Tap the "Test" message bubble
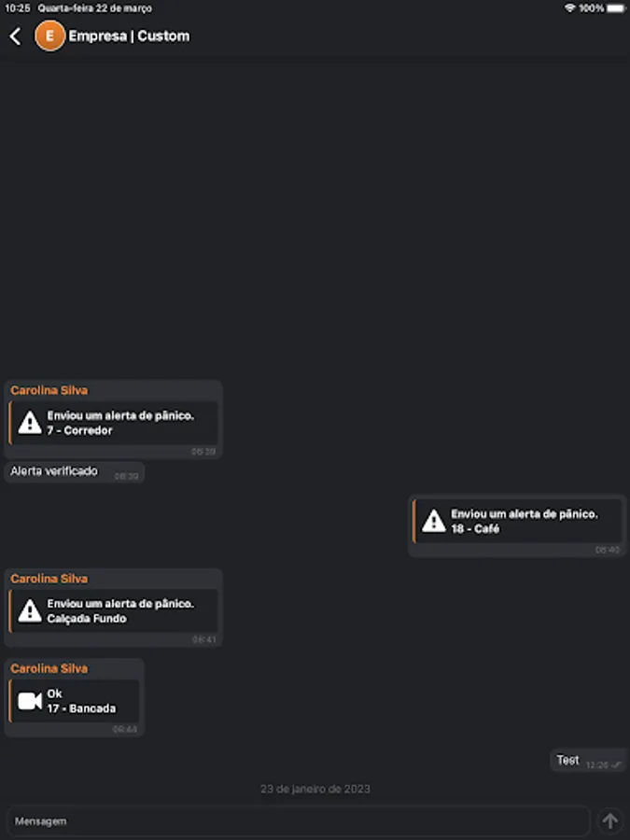Image resolution: width=630 pixels, height=840 pixels. point(567,760)
